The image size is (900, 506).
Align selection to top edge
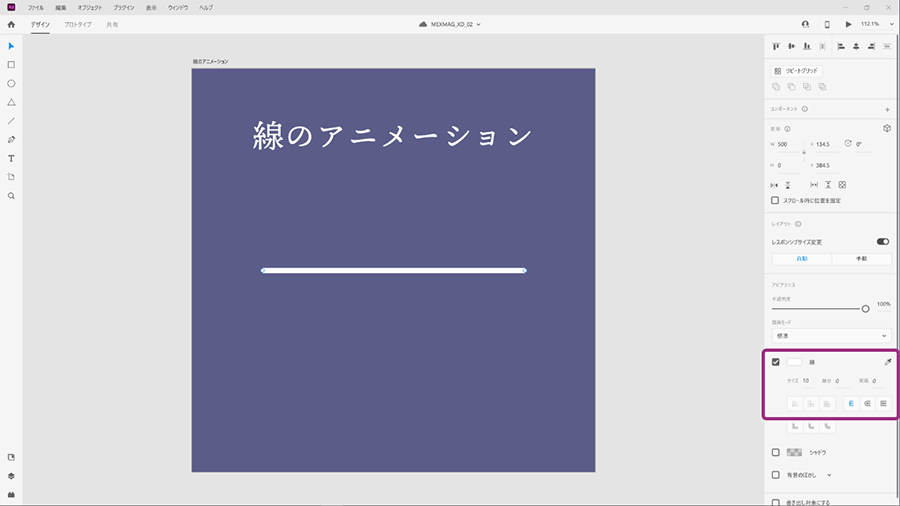pos(776,46)
